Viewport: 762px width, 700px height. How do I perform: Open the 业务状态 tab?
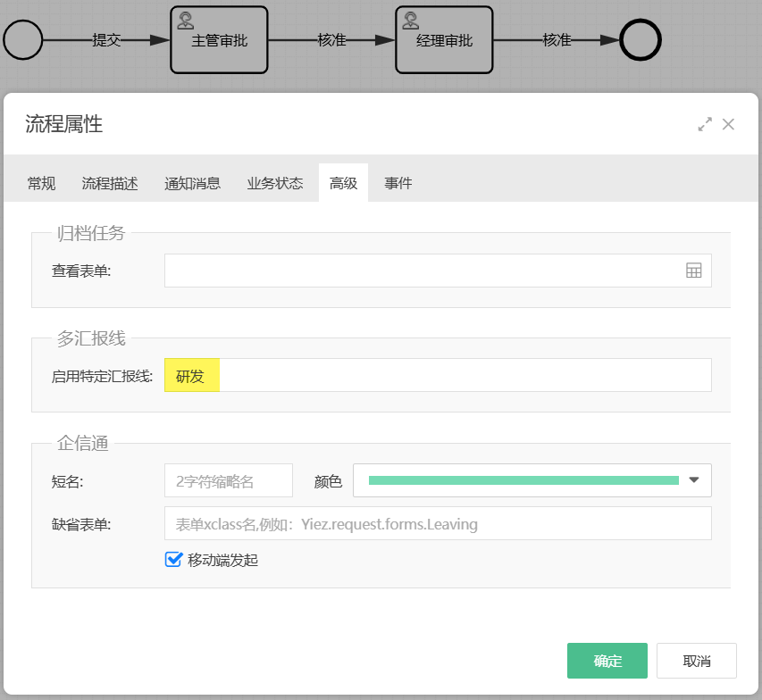click(275, 182)
